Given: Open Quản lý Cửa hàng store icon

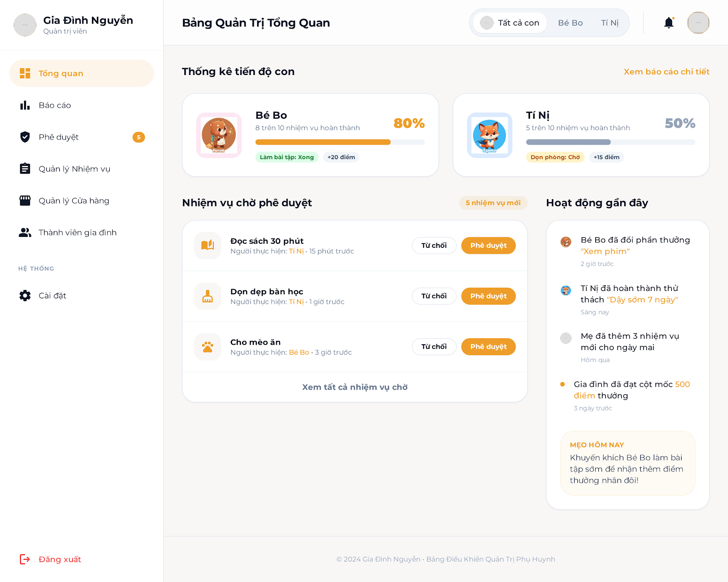Looking at the screenshot, I should 25,201.
